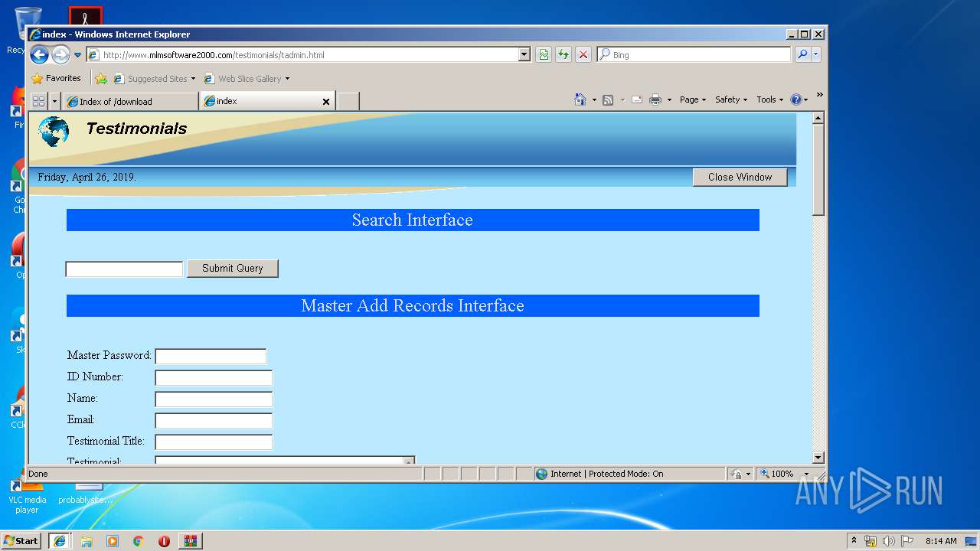Image resolution: width=980 pixels, height=551 pixels.
Task: Open Opera browser taskbar icon
Action: [x=164, y=541]
